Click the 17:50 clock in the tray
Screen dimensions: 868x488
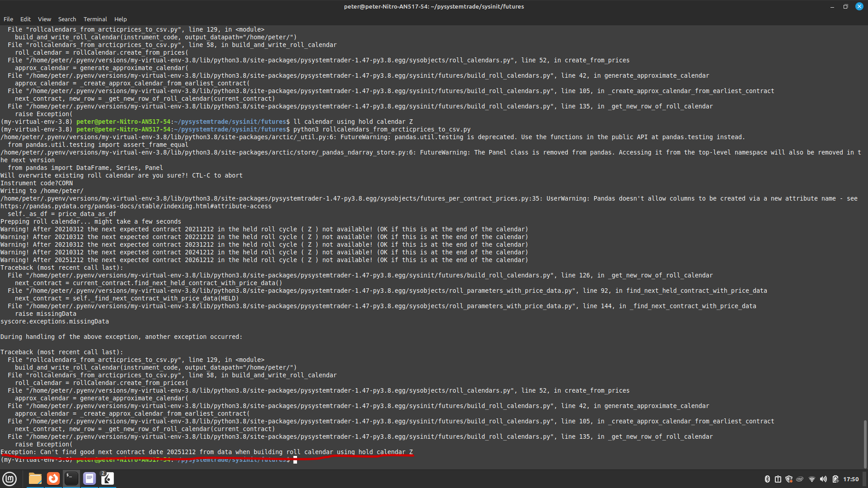click(851, 479)
